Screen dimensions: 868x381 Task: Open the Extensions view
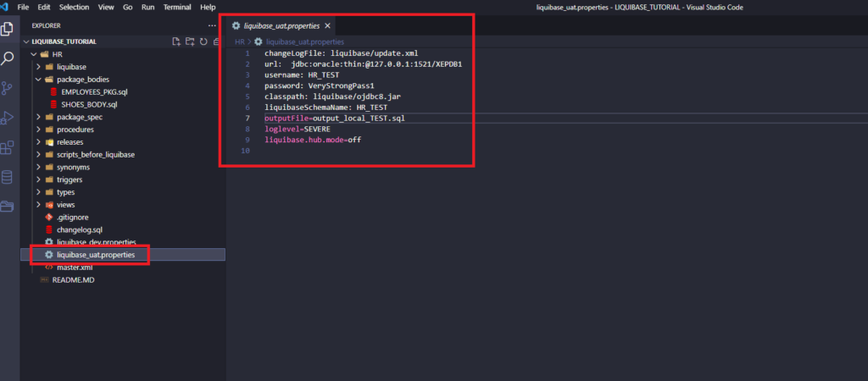[x=7, y=147]
